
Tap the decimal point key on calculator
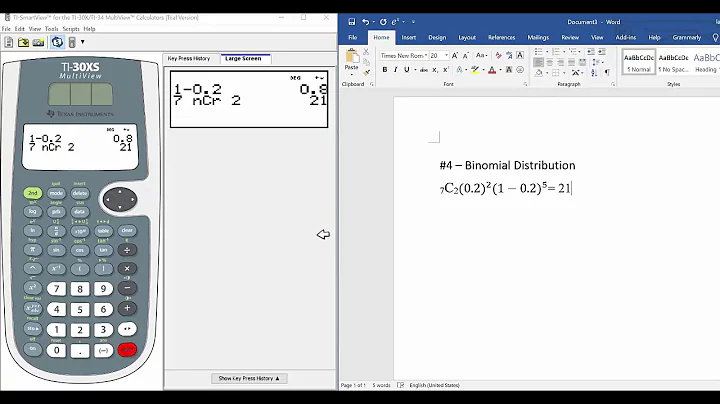pos(80,351)
